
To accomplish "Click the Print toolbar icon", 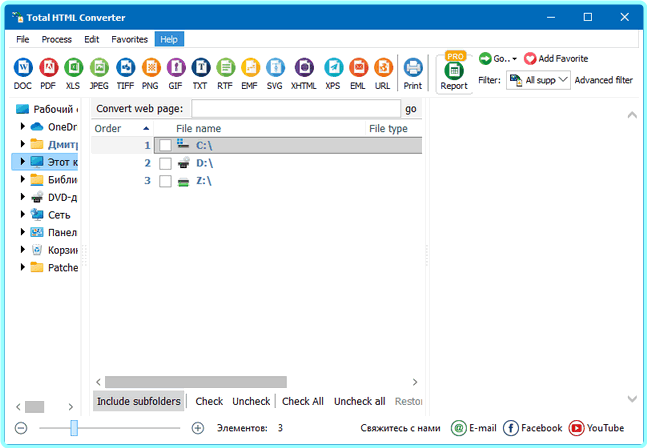I will [412, 69].
